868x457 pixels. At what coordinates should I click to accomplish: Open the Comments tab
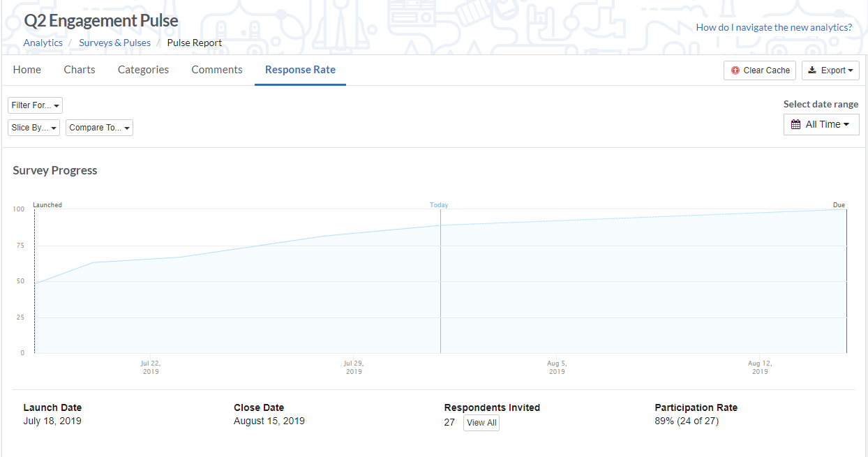click(216, 69)
